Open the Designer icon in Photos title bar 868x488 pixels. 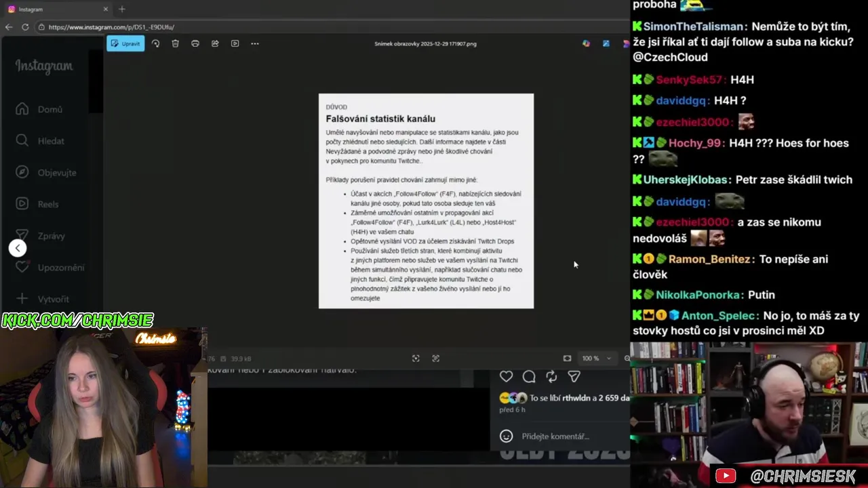pos(606,43)
